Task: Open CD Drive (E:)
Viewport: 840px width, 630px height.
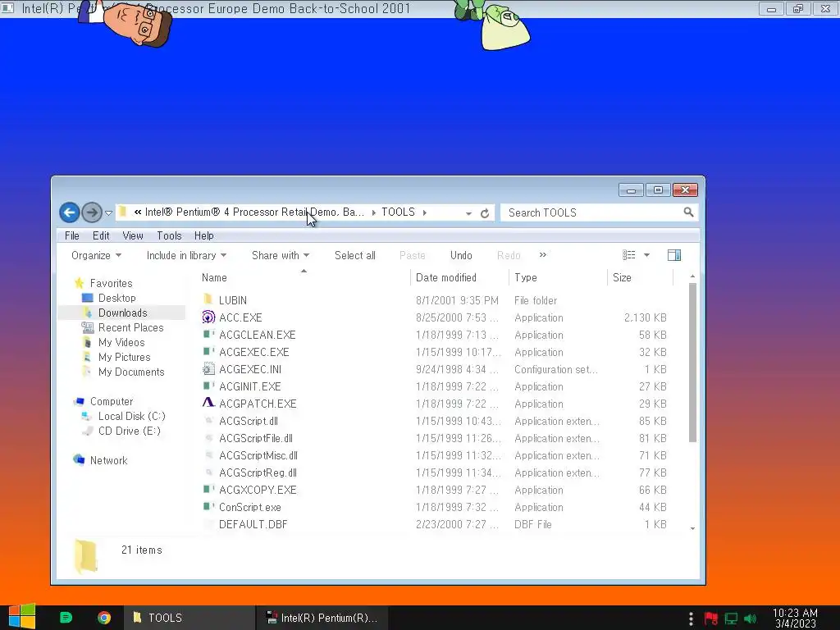Action: coord(129,431)
